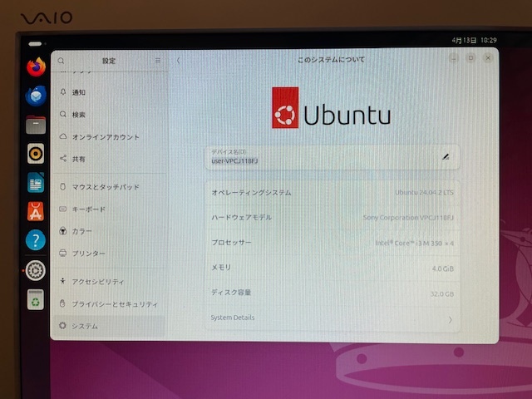Viewport: 532px width, 399px height.
Task: Click the ディスク容量 label
Action: pyautogui.click(x=231, y=292)
